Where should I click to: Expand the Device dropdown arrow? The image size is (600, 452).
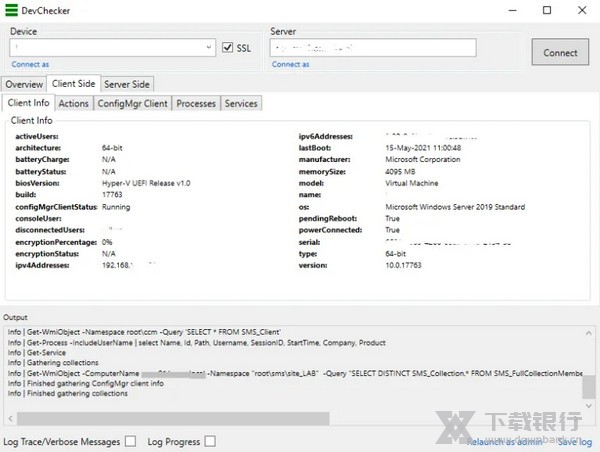pos(208,47)
